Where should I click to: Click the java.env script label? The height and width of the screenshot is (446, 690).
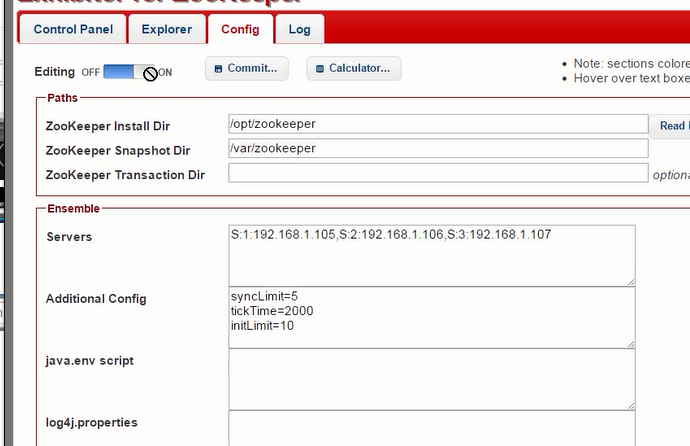pyautogui.click(x=89, y=361)
